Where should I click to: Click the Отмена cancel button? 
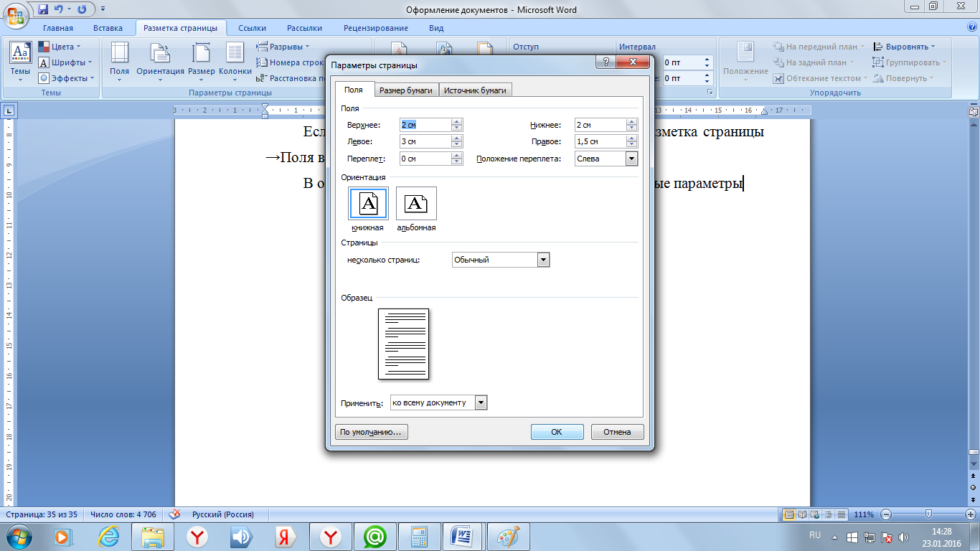point(617,432)
